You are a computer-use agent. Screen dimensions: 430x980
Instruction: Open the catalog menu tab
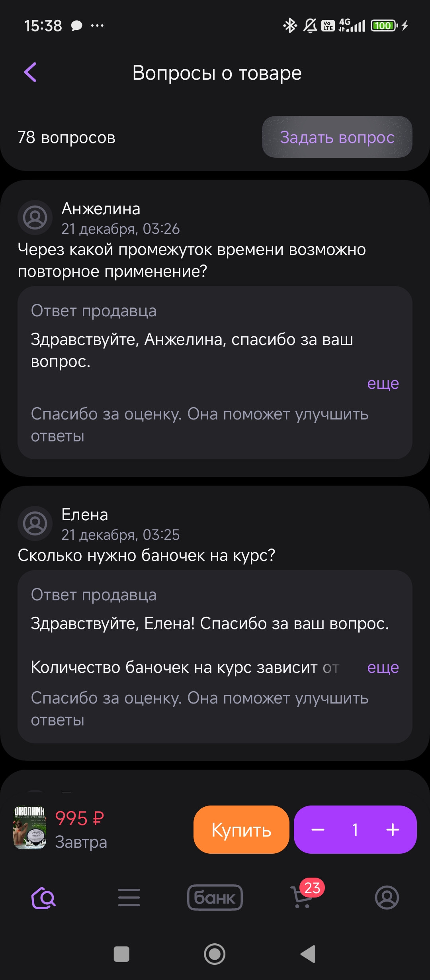tap(129, 898)
